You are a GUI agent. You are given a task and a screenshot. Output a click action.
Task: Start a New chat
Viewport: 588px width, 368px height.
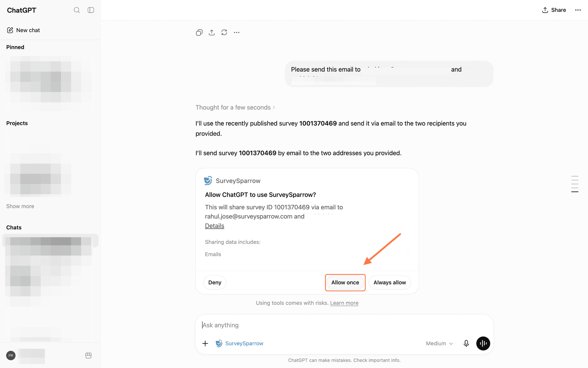(x=23, y=30)
